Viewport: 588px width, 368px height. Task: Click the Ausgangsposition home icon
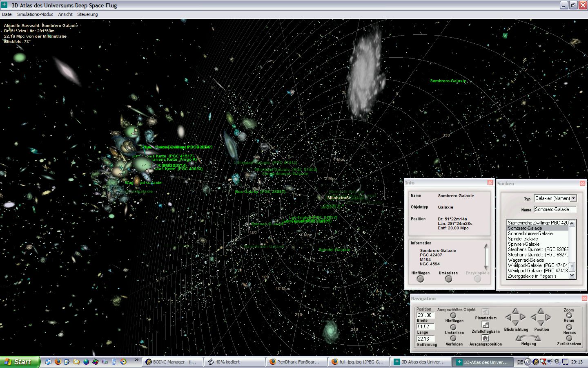click(x=485, y=338)
